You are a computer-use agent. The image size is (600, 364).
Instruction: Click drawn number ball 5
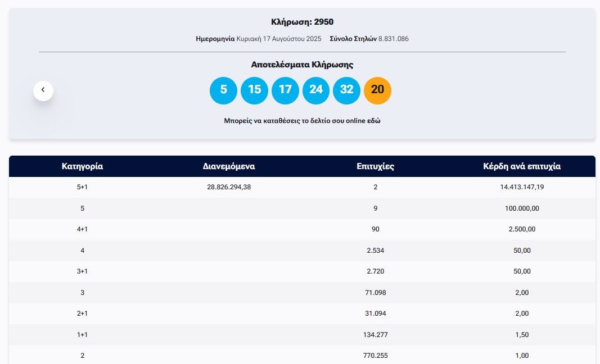[223, 90]
